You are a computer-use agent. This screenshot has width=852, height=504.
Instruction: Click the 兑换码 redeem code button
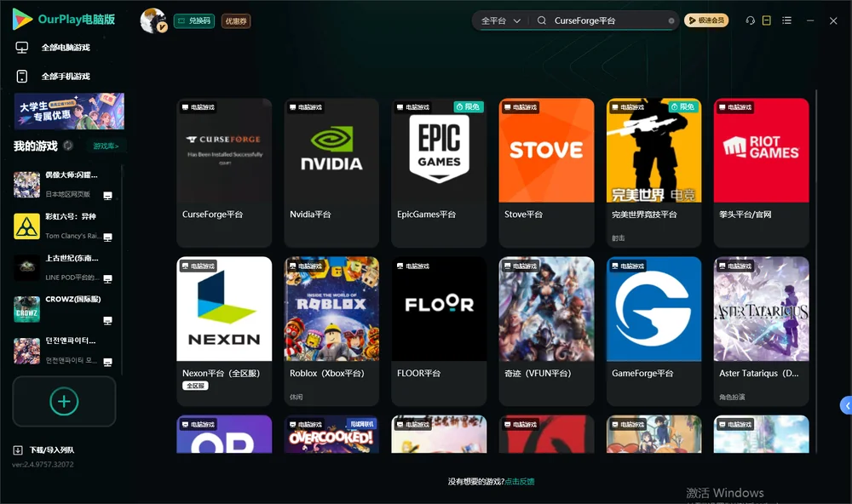(194, 20)
